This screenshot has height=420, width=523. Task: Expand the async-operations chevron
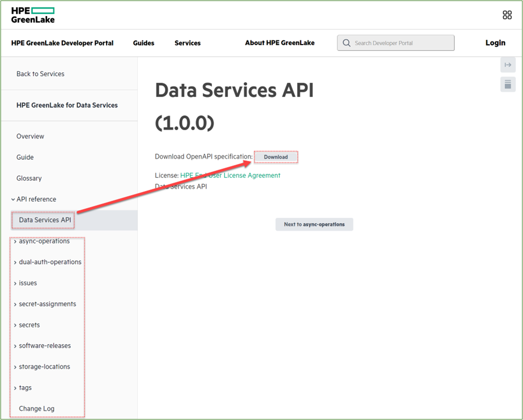[15, 241]
